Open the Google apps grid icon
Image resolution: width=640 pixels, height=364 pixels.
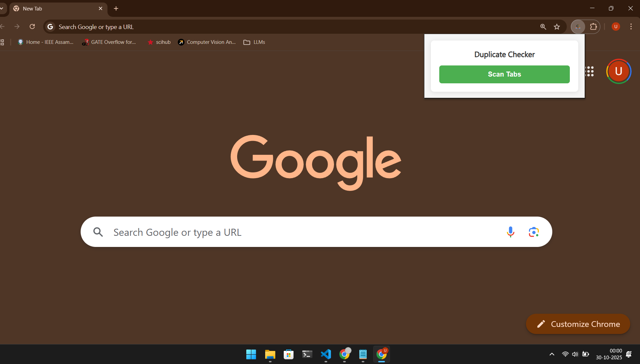[589, 72]
